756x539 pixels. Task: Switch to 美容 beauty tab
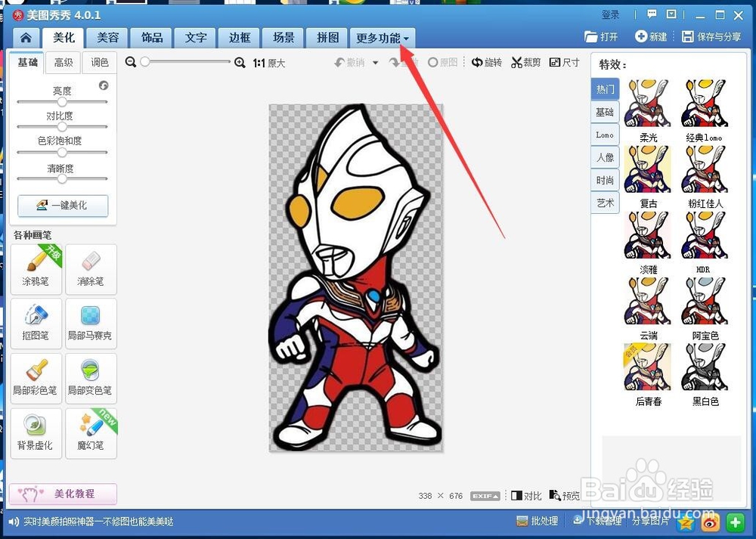(x=107, y=38)
